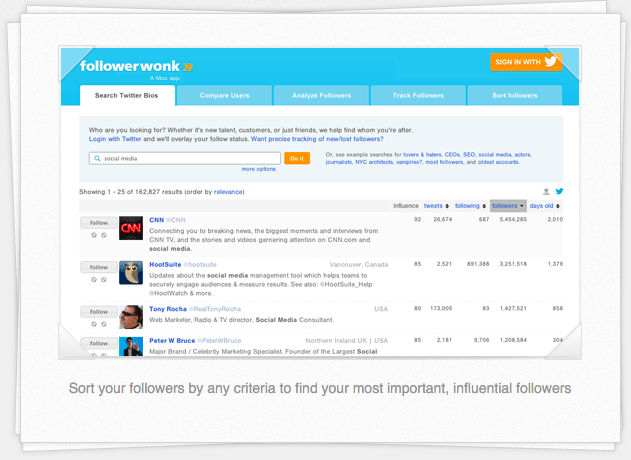
Task: Sort results by following column
Action: click(x=470, y=206)
